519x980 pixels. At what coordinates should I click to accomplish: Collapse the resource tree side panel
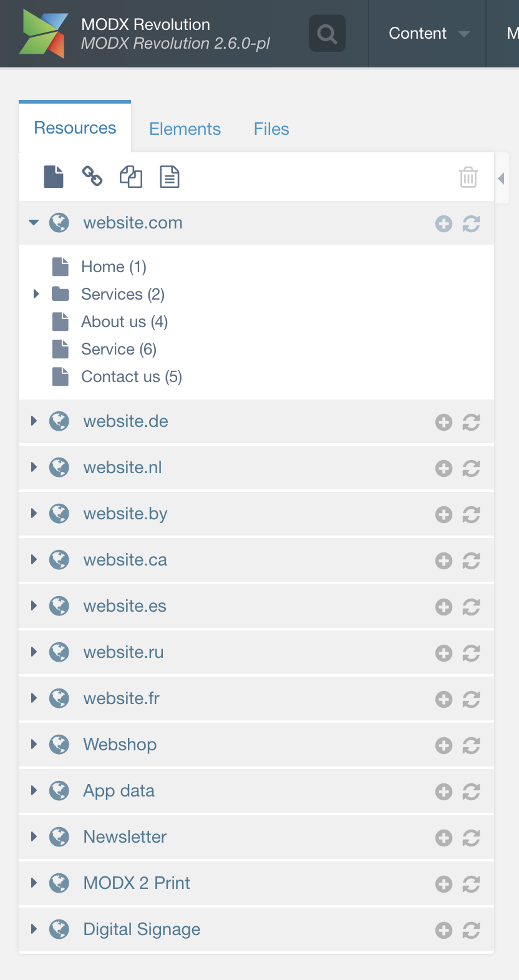point(502,179)
